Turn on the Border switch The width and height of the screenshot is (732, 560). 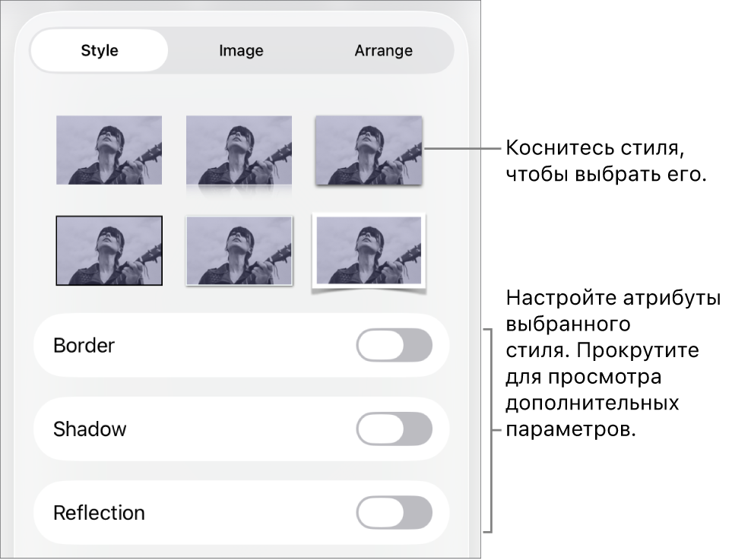[x=394, y=346]
